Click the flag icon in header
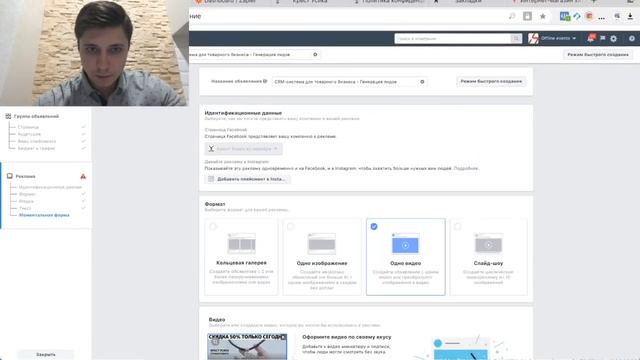This screenshot has height=360, width=640. point(602,38)
